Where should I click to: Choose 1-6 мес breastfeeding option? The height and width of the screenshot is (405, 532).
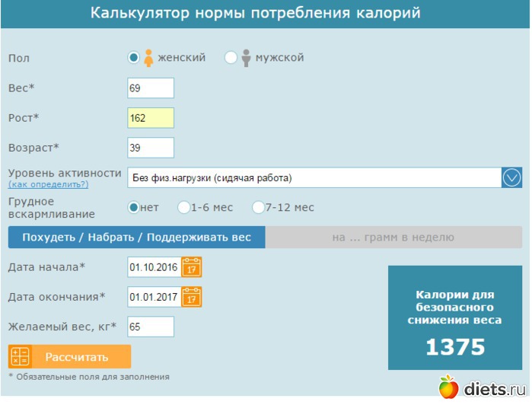pyautogui.click(x=183, y=207)
